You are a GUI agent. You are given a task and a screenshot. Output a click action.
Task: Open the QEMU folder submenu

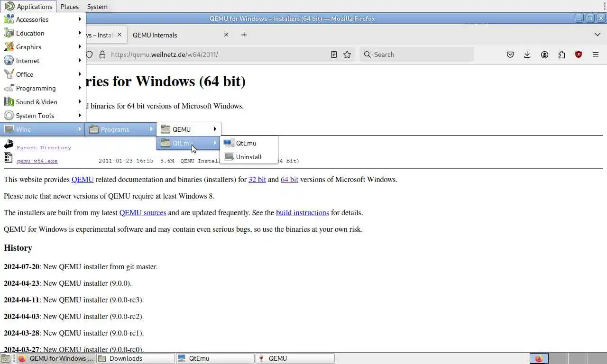(x=188, y=129)
